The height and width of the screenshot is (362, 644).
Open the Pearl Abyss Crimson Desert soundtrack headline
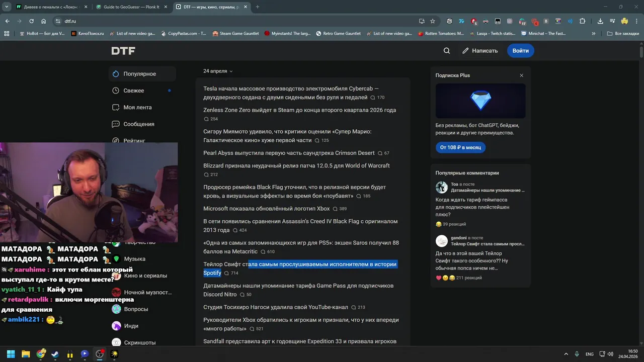coord(289,153)
